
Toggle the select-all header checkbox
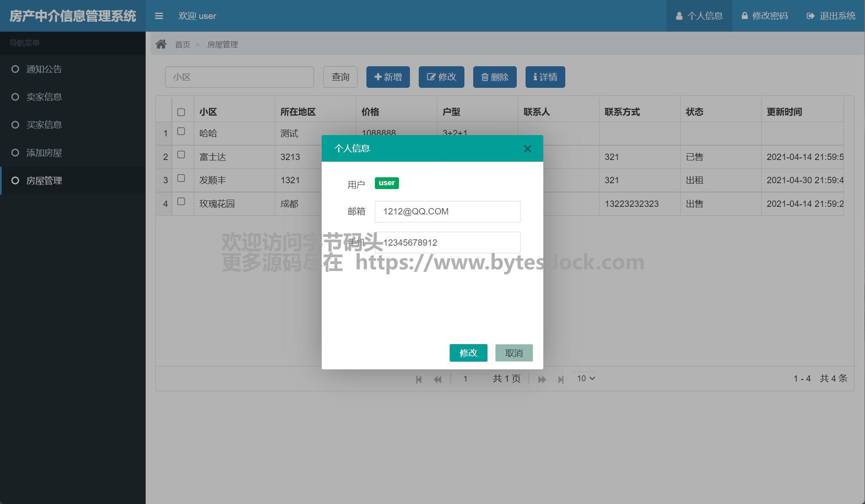(x=181, y=112)
